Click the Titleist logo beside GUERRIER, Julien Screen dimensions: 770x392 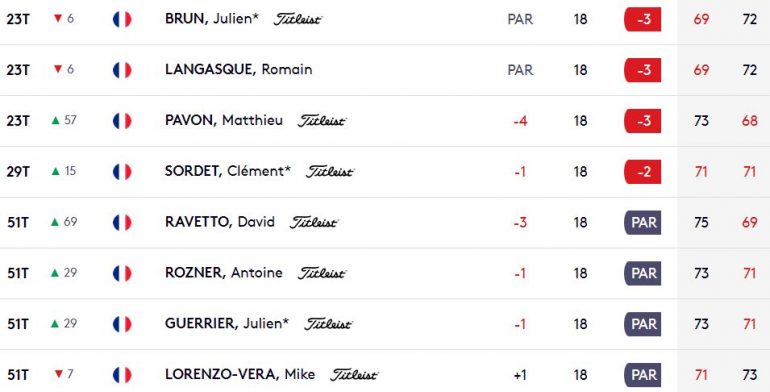[328, 324]
